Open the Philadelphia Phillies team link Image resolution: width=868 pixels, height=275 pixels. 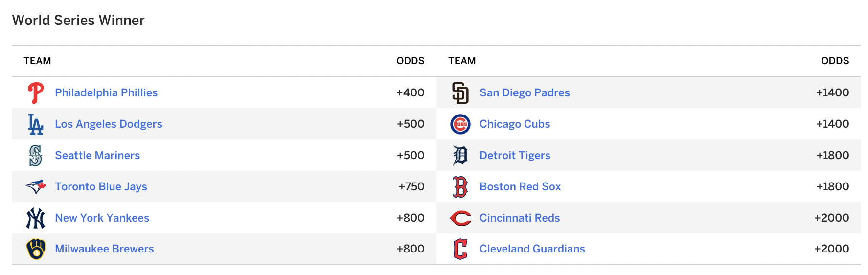pyautogui.click(x=106, y=92)
